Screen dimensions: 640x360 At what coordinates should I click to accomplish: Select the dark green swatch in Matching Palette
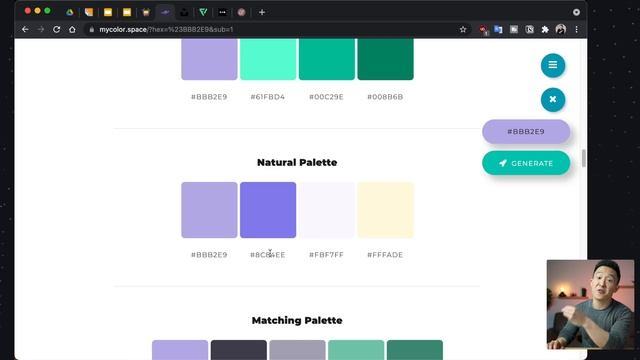click(415, 350)
